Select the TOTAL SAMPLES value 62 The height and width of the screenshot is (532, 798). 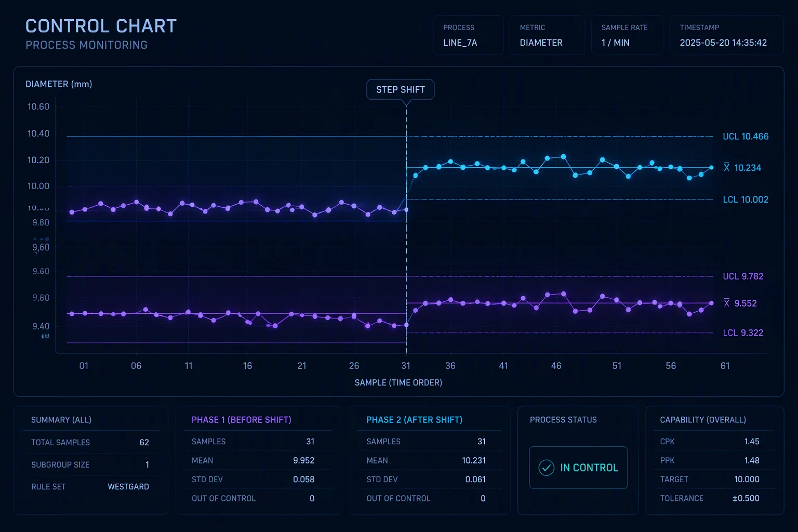click(x=144, y=443)
